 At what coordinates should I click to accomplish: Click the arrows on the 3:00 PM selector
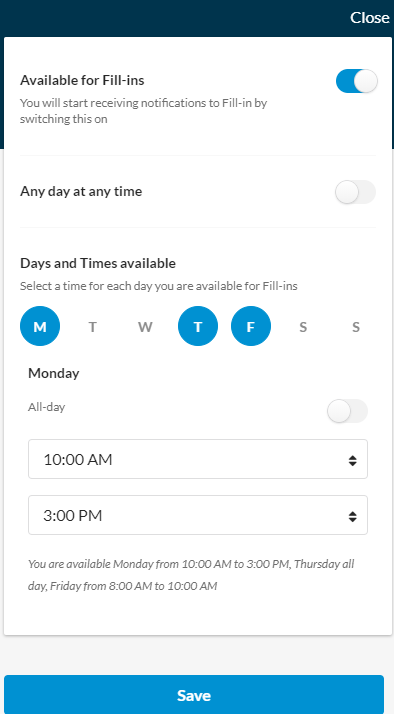tap(353, 516)
